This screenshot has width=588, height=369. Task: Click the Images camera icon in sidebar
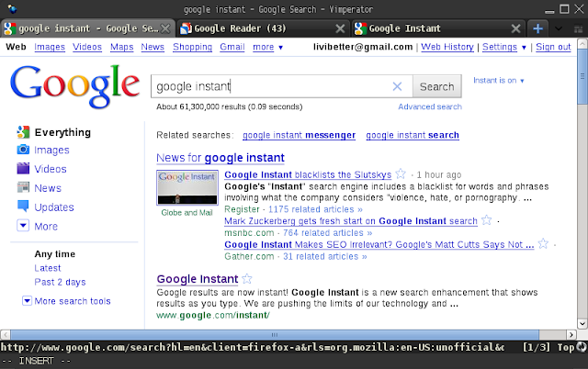(23, 150)
